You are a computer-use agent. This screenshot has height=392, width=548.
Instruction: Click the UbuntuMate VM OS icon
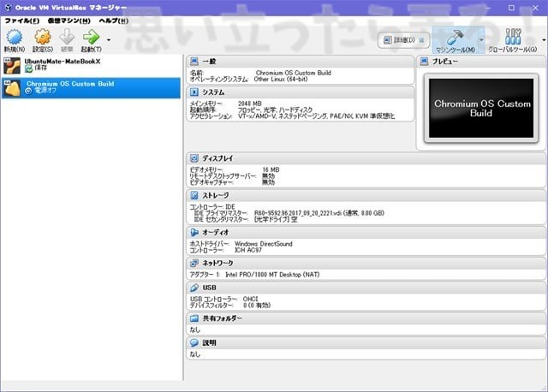point(12,65)
